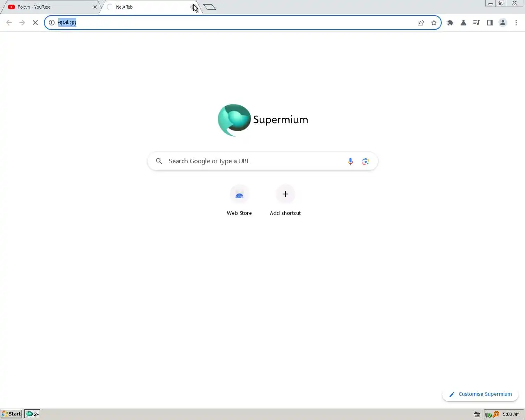
Task: Open the three-dot browser menu
Action: [x=516, y=23]
